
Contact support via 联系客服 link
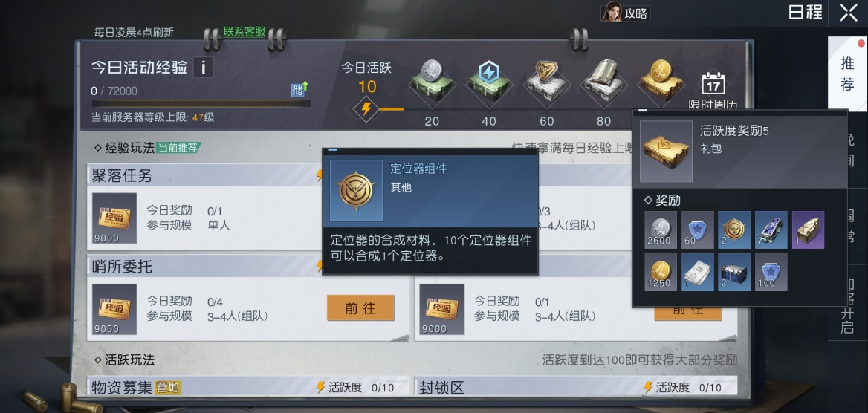pos(244,31)
